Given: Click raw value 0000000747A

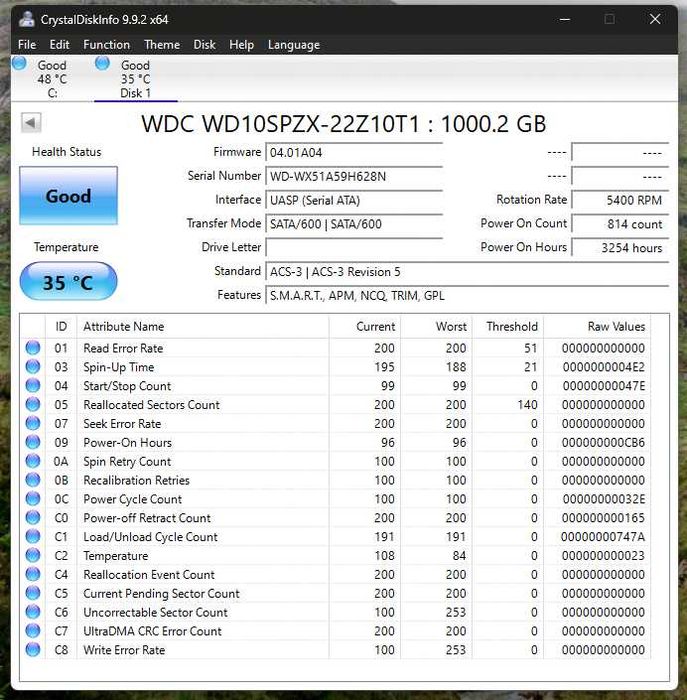Looking at the screenshot, I should click(603, 537).
